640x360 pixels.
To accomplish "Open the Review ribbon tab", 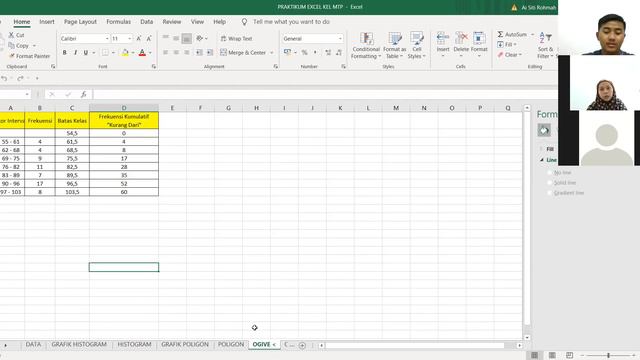I will [171, 22].
